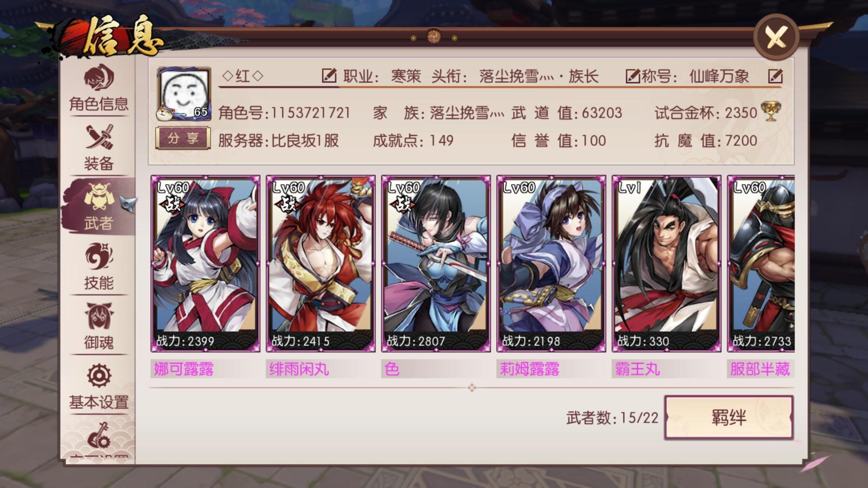
Task: Open the 角色信息 sidebar tab
Action: click(x=99, y=89)
